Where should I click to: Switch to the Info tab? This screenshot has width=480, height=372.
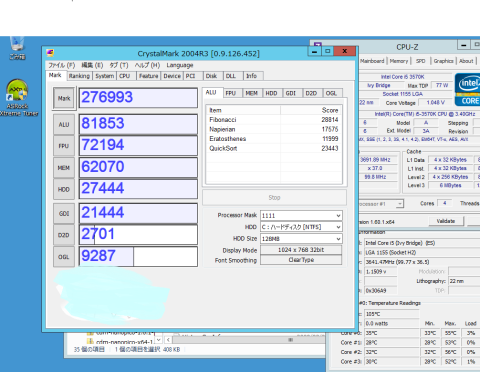pyautogui.click(x=253, y=76)
